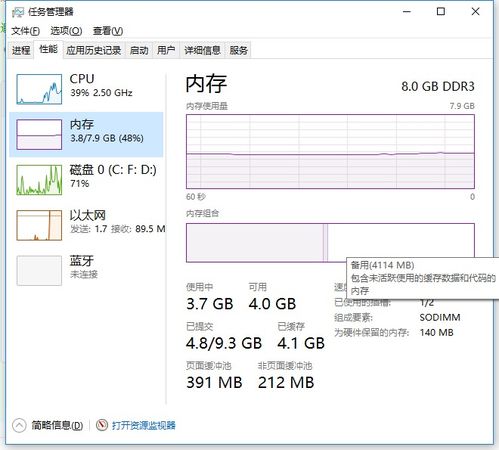The width and height of the screenshot is (499, 450).
Task: Open the 打开资源监视器 link
Action: coord(144,425)
